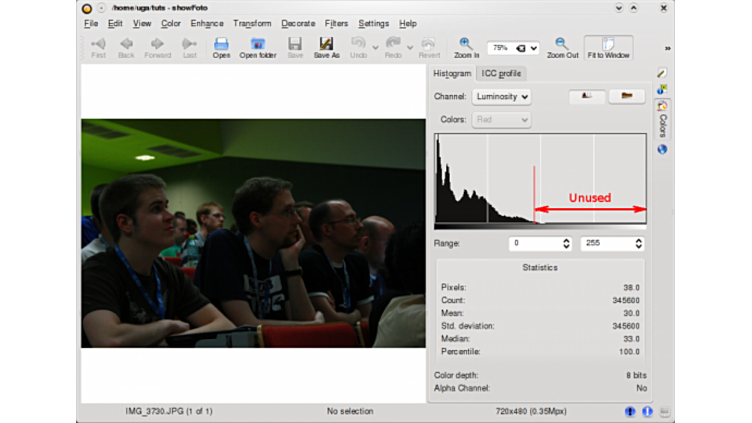Open the pencil properties sidebar icon
Screen dimensions: 752x423
coord(662,74)
